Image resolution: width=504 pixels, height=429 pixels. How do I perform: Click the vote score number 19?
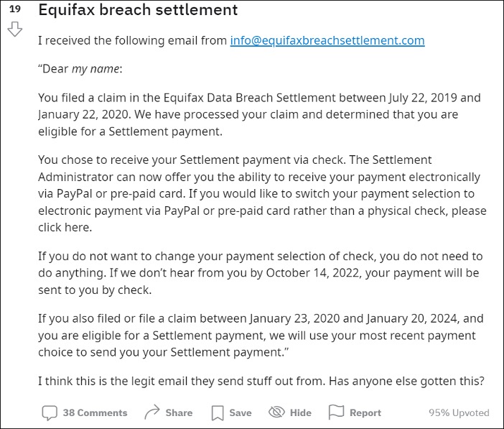click(x=15, y=9)
